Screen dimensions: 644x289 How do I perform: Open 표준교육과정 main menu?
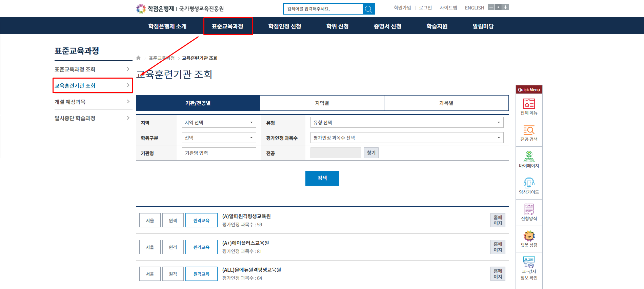point(227,26)
